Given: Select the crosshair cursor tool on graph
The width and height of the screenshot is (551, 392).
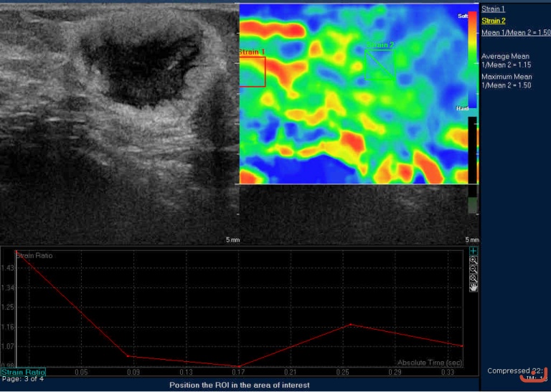Looking at the screenshot, I should (474, 251).
